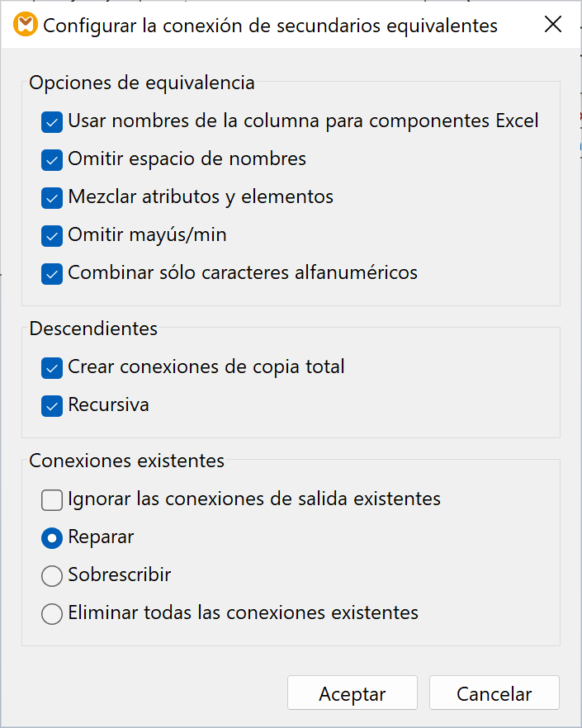Disable "Combinar sólo caracteres alfanuméricos"

click(52, 273)
